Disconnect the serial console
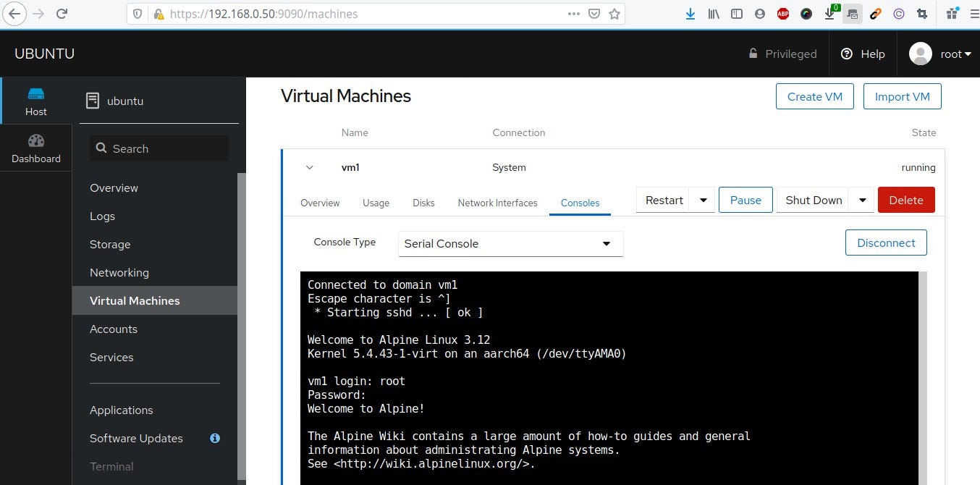This screenshot has width=980, height=485. [x=886, y=242]
